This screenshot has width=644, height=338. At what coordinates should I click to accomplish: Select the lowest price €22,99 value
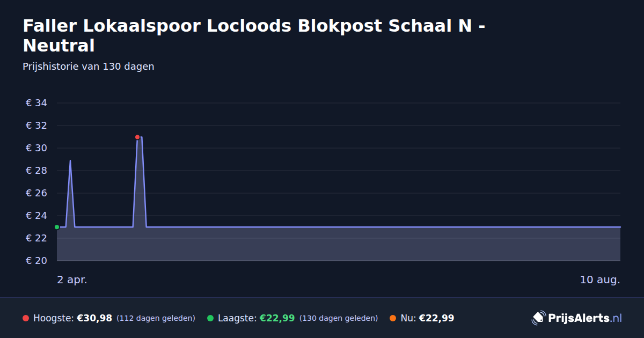point(277,318)
